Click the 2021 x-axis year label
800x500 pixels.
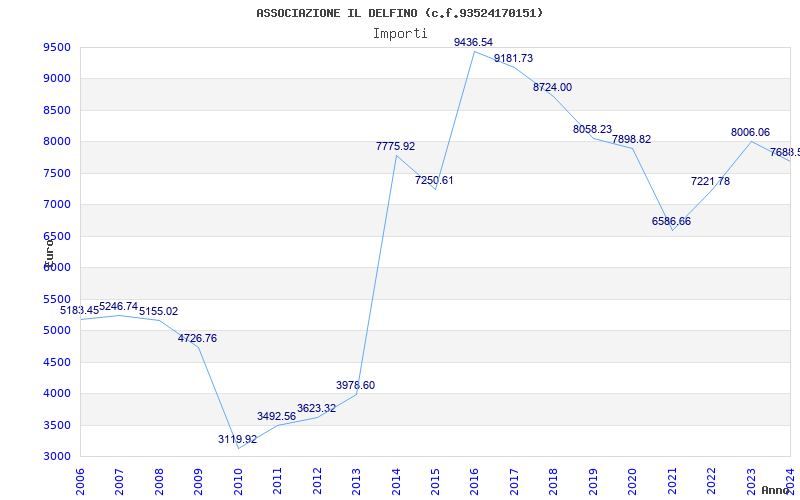click(672, 482)
